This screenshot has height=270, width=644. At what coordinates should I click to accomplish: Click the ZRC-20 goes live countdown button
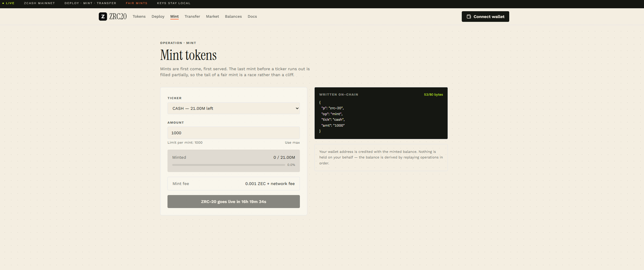(233, 201)
